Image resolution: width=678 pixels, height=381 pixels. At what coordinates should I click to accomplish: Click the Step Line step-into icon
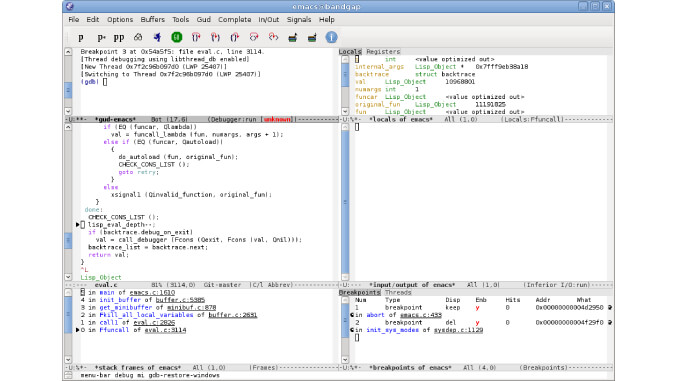pos(215,37)
